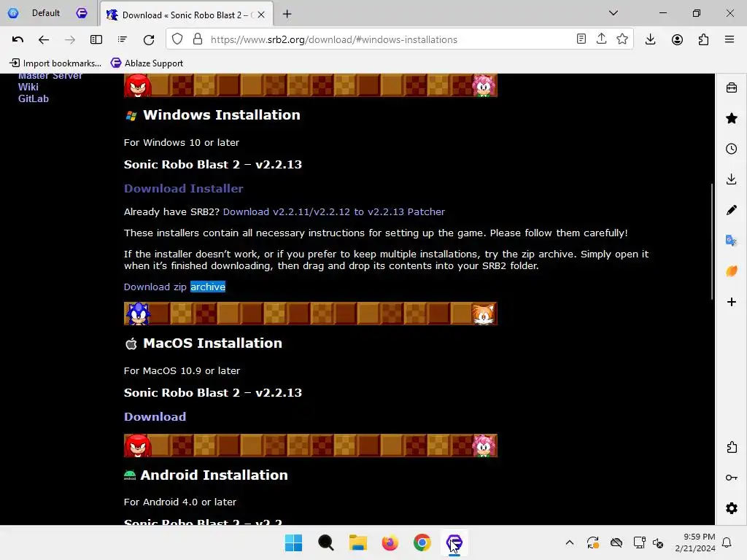
Task: Click the Android Installation heading
Action: (214, 475)
